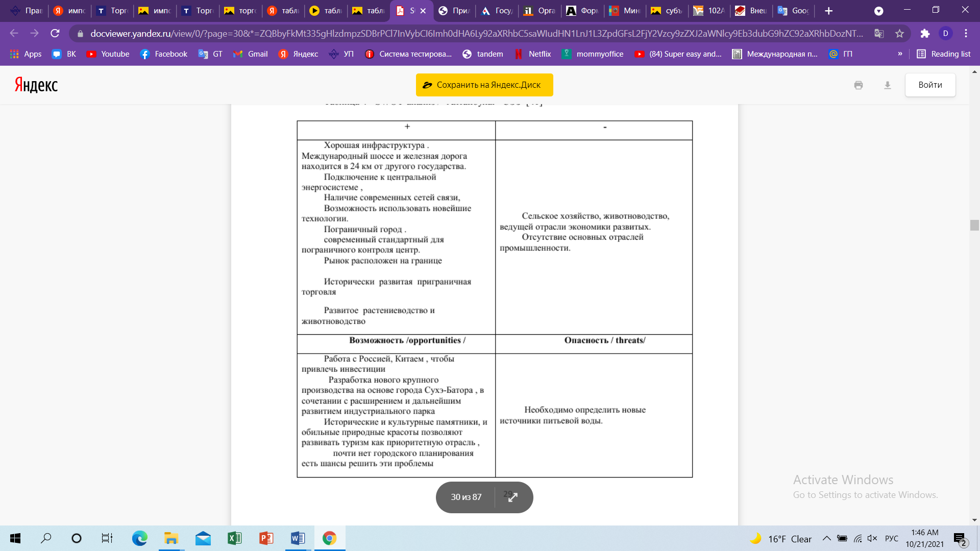
Task: Open the Youtube bookmark
Action: 108,54
